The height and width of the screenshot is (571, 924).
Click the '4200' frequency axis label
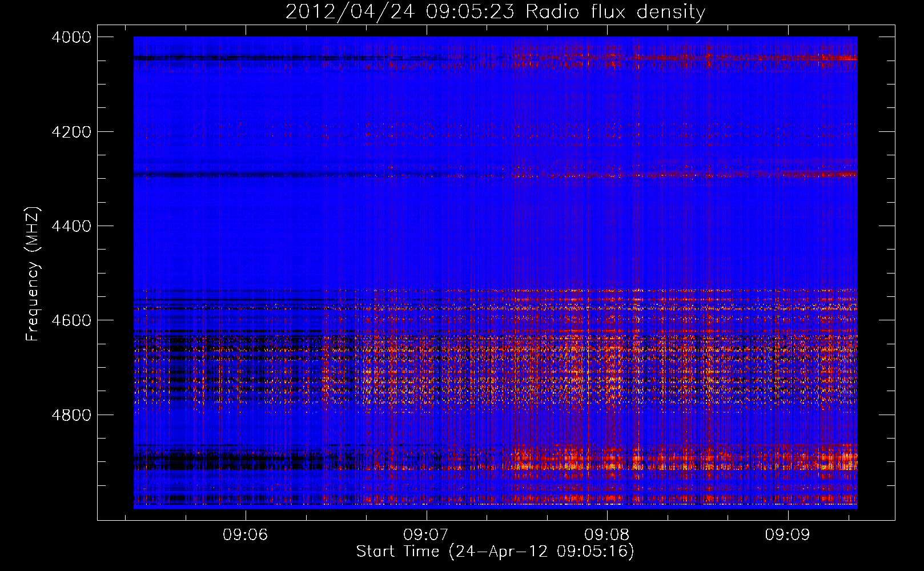[x=71, y=132]
